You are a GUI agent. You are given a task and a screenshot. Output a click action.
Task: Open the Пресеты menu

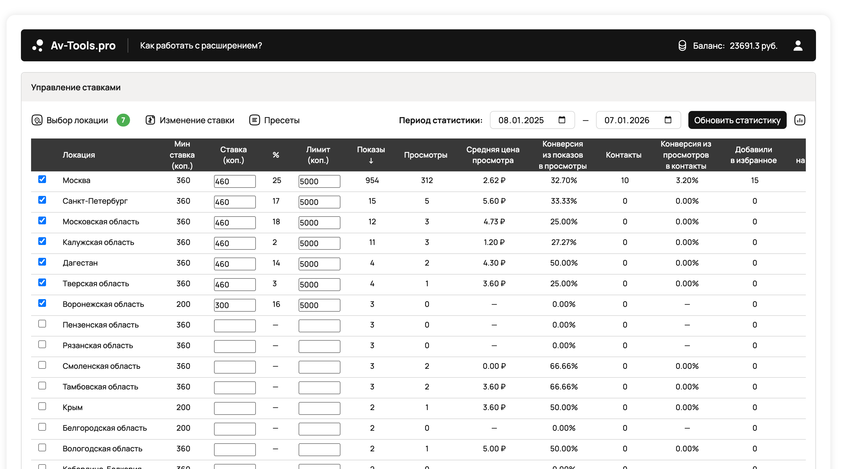tap(281, 120)
